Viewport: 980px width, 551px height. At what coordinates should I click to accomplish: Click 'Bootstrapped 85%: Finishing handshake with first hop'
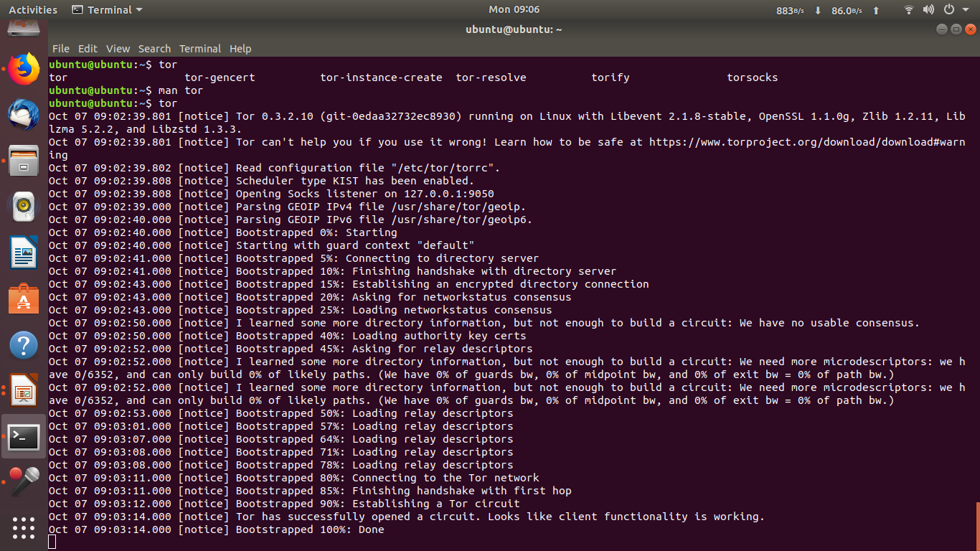tap(404, 491)
